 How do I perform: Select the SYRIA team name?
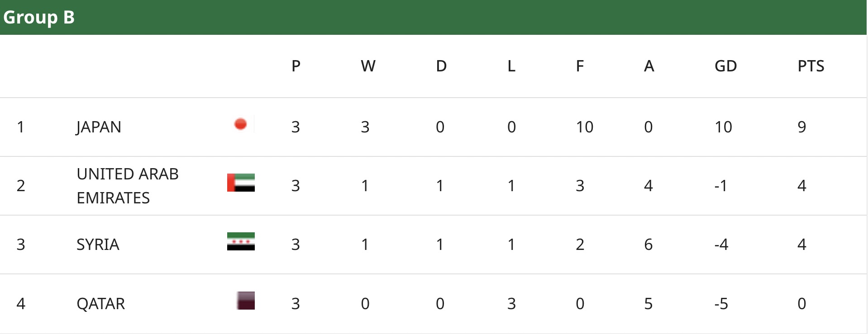(x=98, y=245)
